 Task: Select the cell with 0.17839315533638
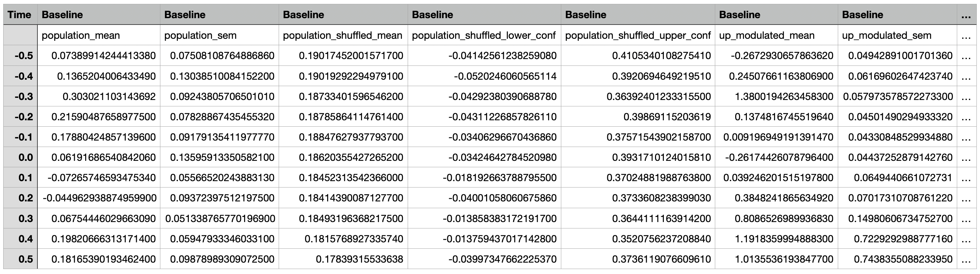(x=343, y=259)
